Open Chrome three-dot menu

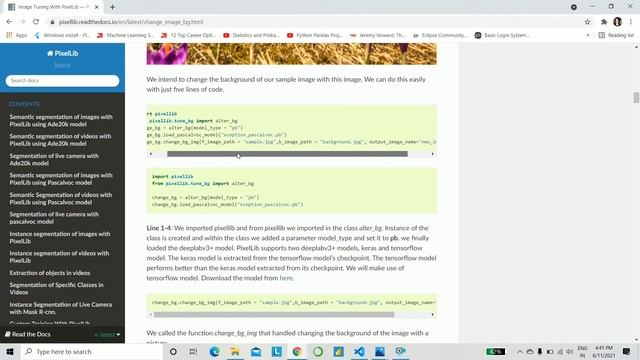(631, 22)
